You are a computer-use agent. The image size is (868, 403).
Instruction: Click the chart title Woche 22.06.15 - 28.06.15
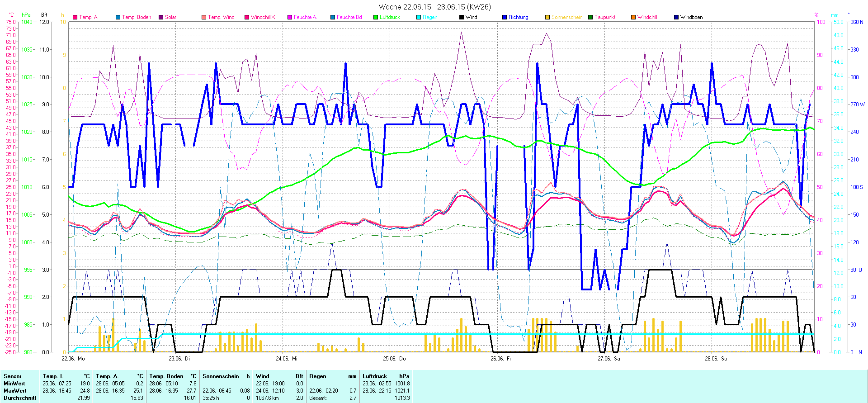pos(434,7)
